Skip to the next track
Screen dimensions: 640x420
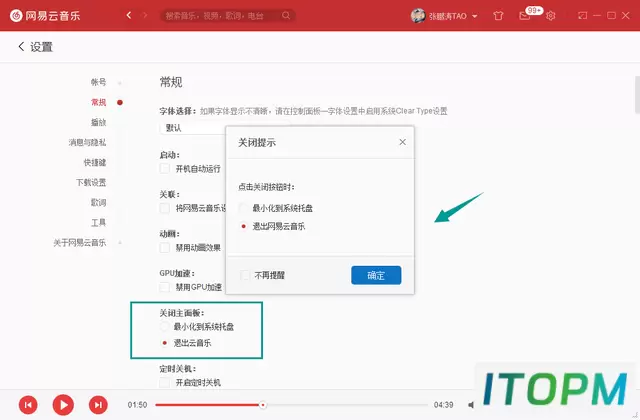point(98,405)
